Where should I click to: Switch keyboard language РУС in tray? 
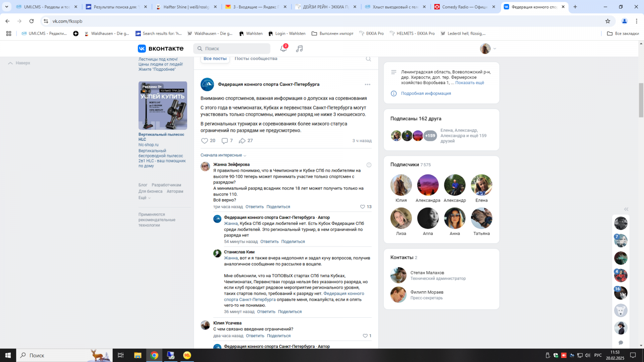[x=598, y=355]
